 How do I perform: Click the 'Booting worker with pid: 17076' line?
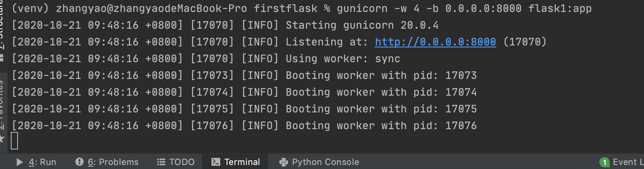pyautogui.click(x=244, y=126)
